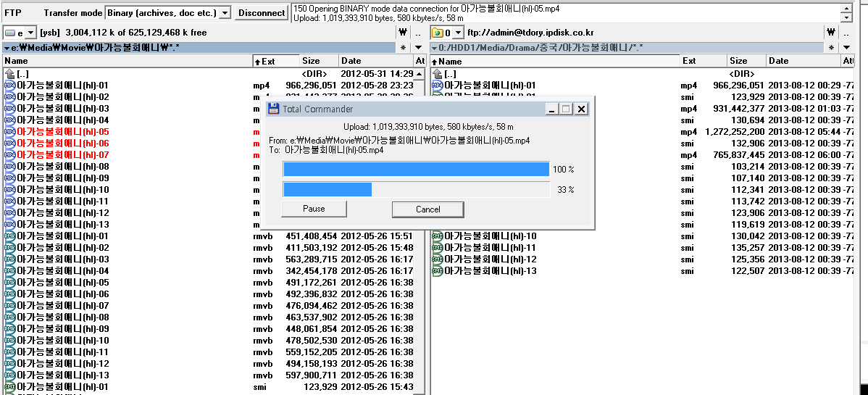
Task: Select left panel mp4 file name (hl)-12
Action: pyautogui.click(x=62, y=213)
